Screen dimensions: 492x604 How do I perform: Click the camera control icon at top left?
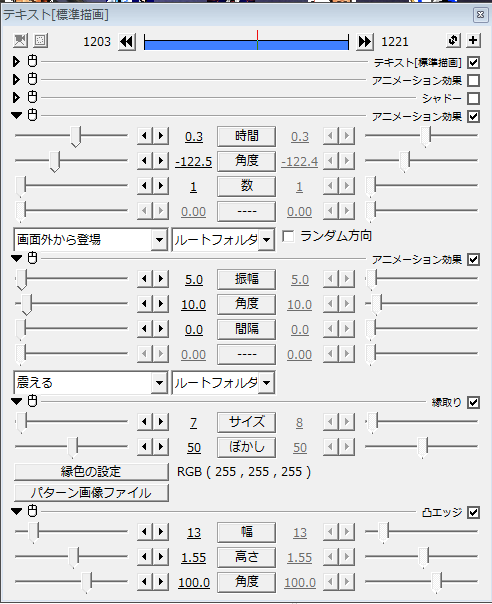pos(20,40)
